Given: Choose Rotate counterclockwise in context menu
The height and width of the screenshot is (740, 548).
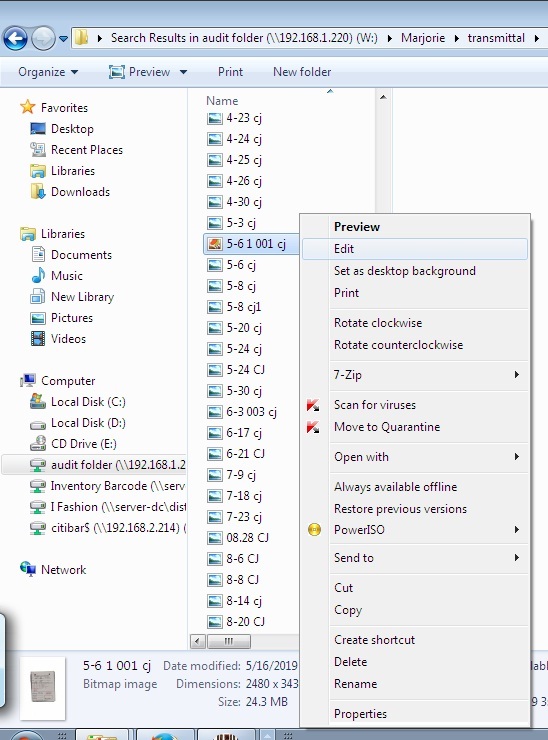Looking at the screenshot, I should (414, 345).
